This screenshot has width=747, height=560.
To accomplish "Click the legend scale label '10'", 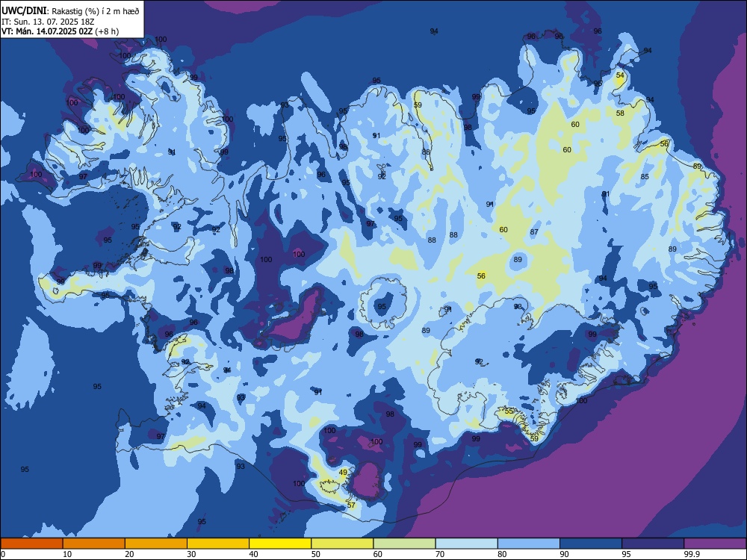I will click(x=67, y=554).
